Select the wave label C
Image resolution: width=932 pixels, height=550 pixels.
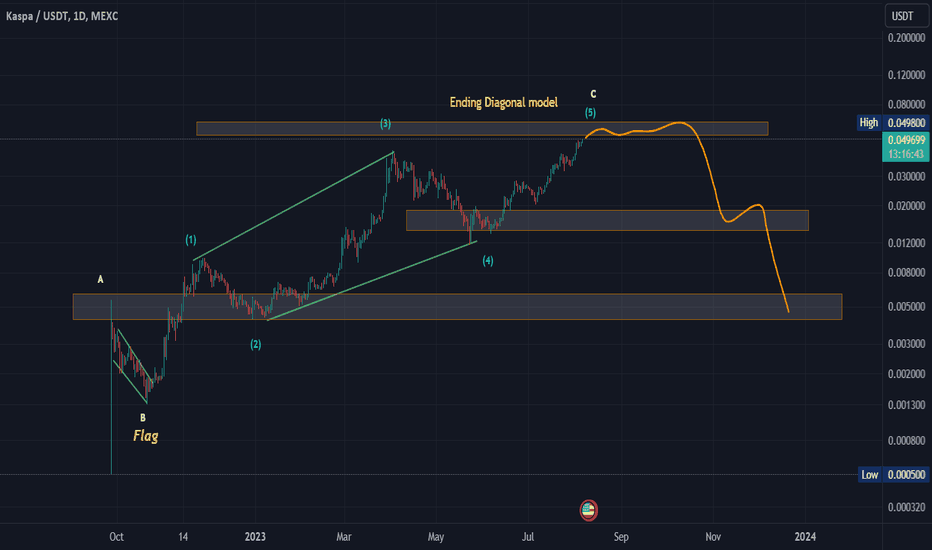[593, 94]
